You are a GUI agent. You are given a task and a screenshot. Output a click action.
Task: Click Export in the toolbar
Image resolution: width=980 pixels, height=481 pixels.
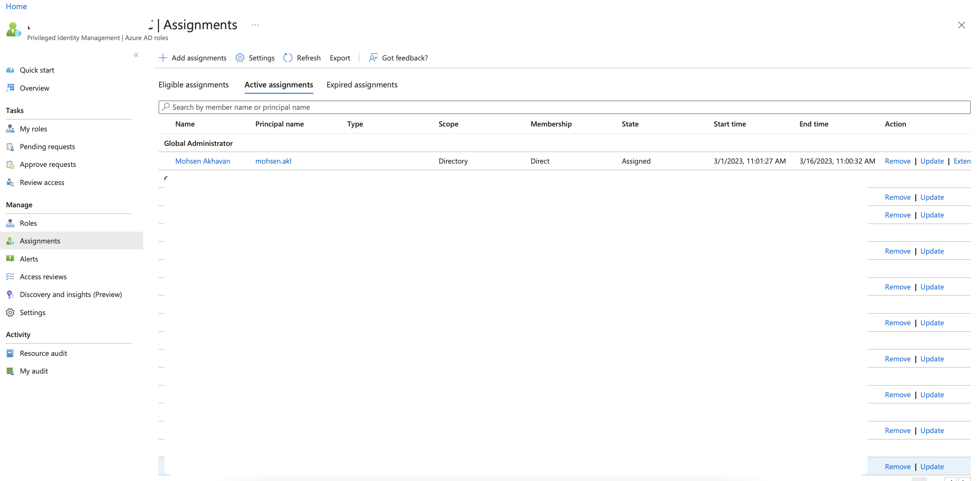pyautogui.click(x=340, y=58)
